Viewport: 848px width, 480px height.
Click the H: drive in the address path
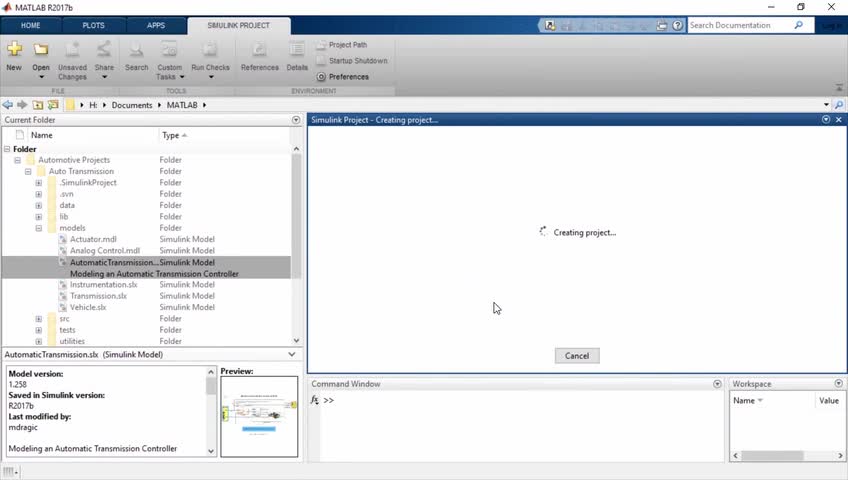(94, 105)
